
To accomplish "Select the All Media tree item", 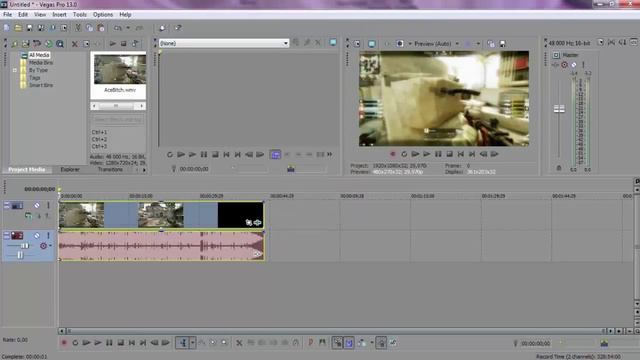I will click(39, 55).
